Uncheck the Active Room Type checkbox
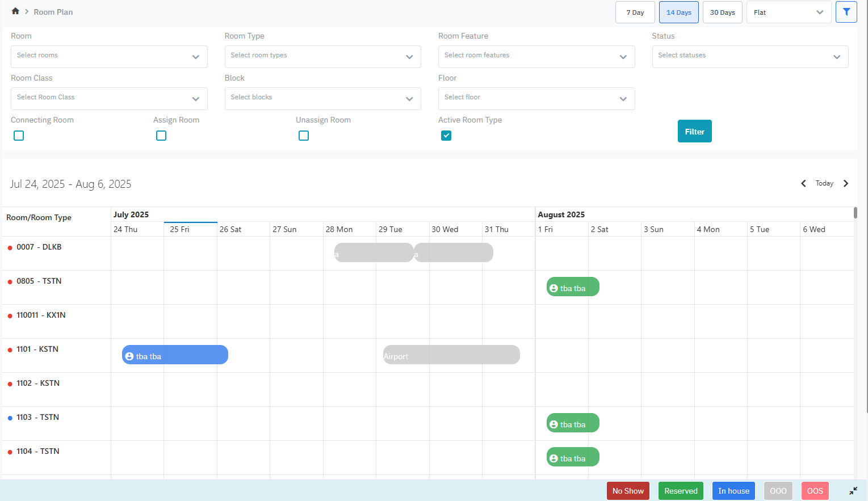This screenshot has height=501, width=868. (x=446, y=136)
